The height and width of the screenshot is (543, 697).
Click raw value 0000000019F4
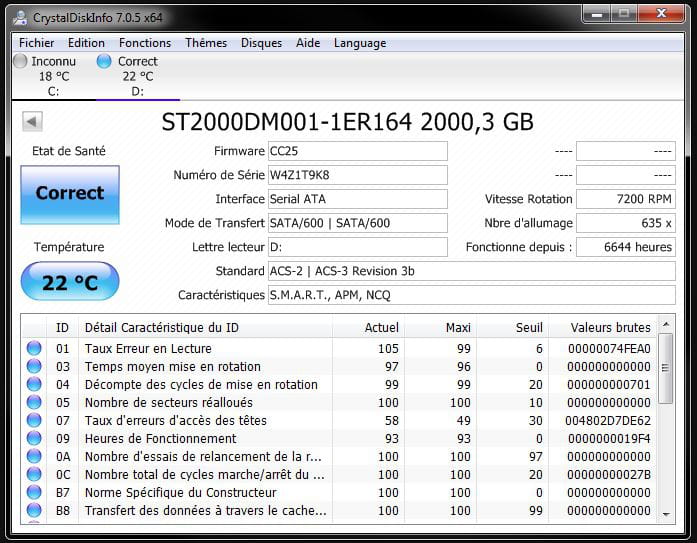coord(609,439)
